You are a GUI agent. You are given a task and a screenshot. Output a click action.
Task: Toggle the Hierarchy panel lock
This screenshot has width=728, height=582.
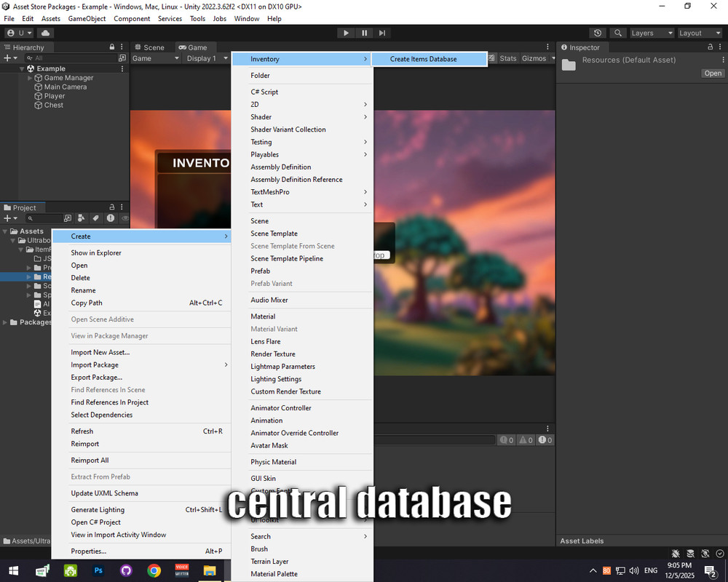click(111, 47)
